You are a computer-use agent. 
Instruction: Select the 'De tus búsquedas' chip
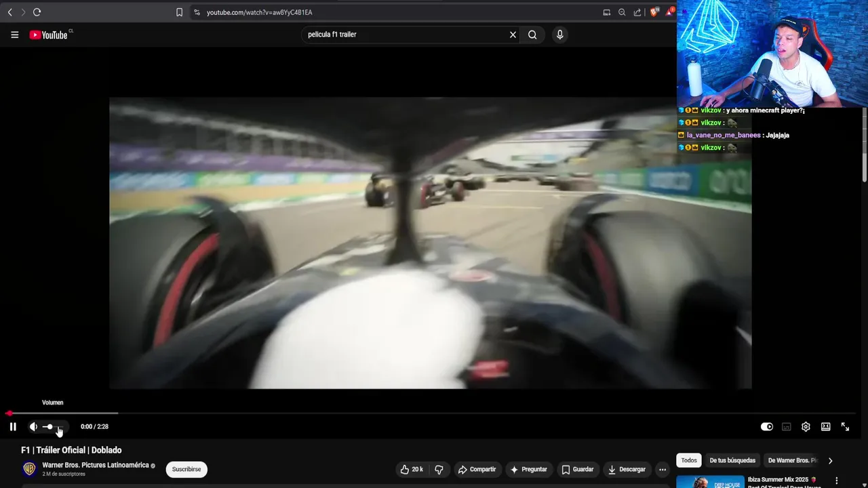pyautogui.click(x=732, y=460)
